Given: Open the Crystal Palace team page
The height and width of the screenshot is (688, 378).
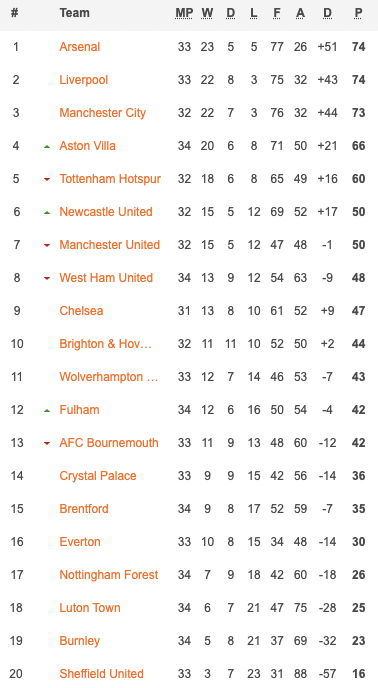Looking at the screenshot, I should [x=97, y=476].
